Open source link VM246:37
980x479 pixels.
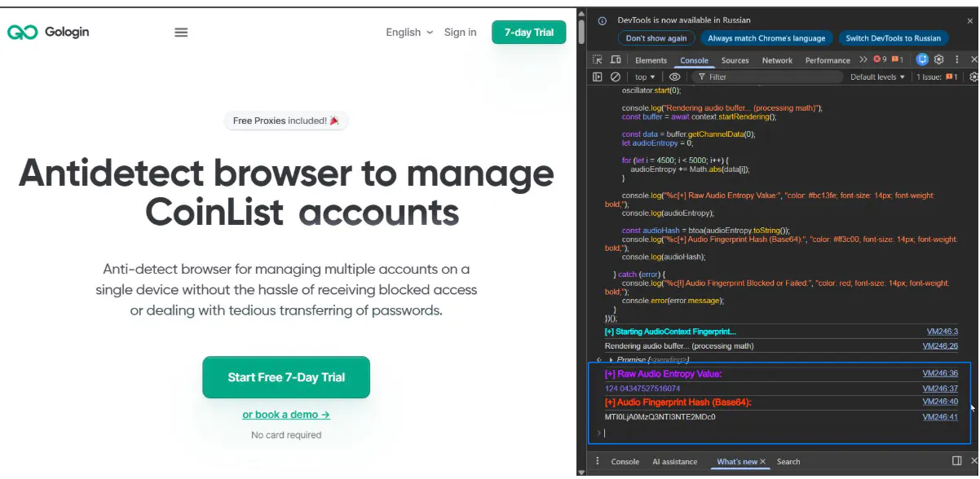click(x=940, y=389)
